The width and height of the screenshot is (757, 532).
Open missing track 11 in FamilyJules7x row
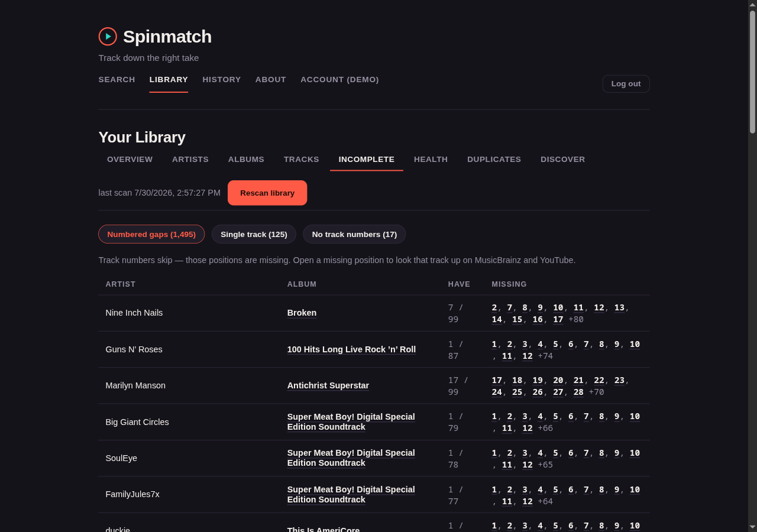tap(507, 501)
